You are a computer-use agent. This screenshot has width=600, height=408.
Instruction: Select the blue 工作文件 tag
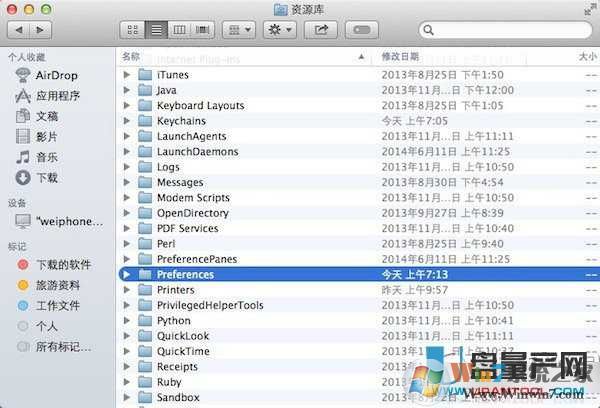(48, 305)
